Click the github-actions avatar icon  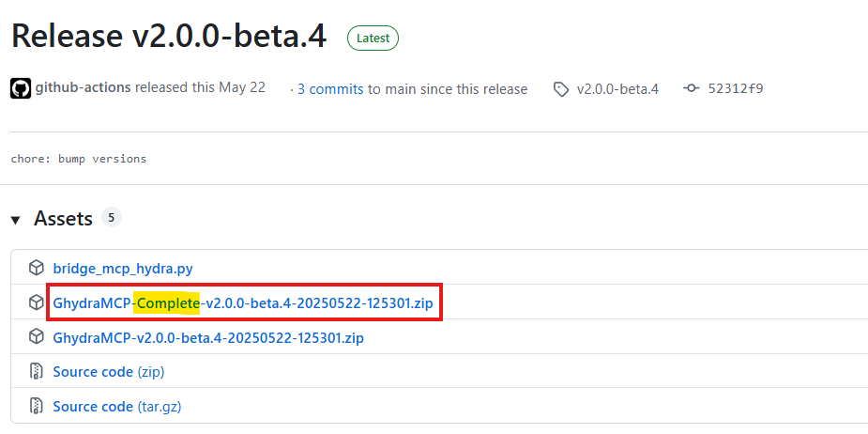tap(21, 88)
